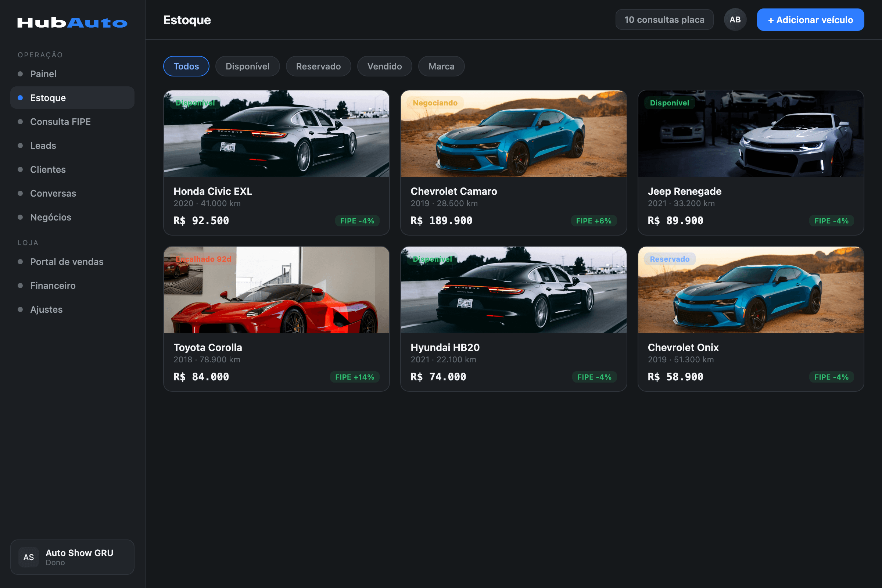Viewport: 882px width, 588px height.
Task: Click the R$ 58.900 price
Action: click(676, 377)
